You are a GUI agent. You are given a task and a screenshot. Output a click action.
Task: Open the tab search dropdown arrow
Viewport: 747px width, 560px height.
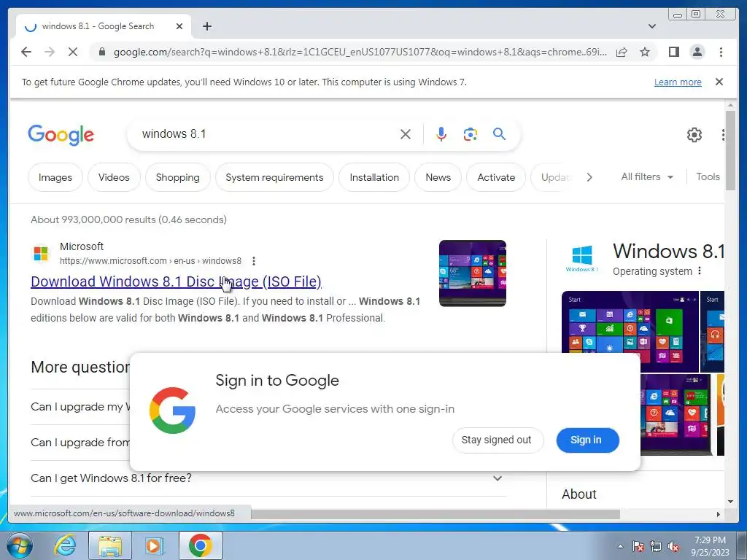652,26
